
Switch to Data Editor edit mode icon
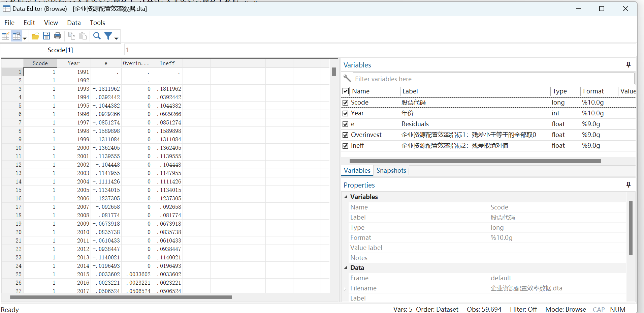(6, 36)
